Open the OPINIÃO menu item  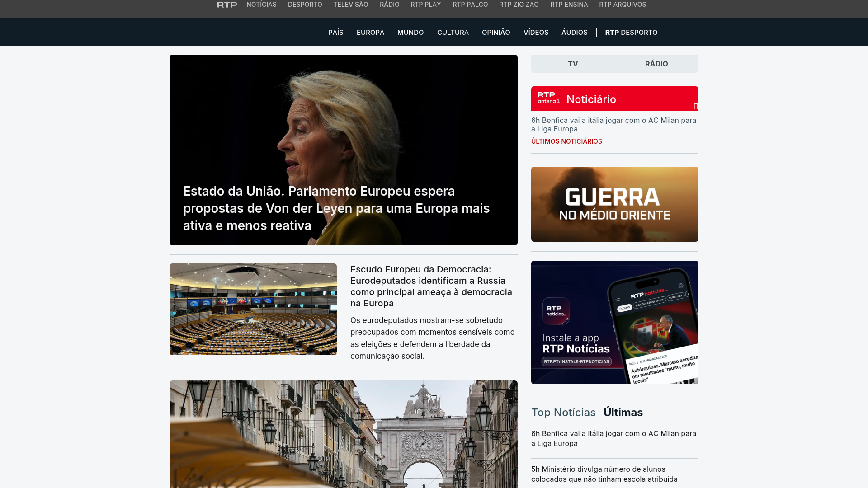point(496,33)
